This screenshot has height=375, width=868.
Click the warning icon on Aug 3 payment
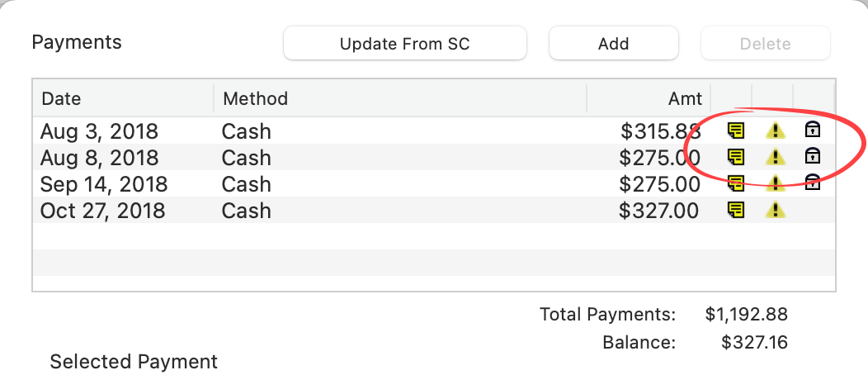pyautogui.click(x=774, y=130)
